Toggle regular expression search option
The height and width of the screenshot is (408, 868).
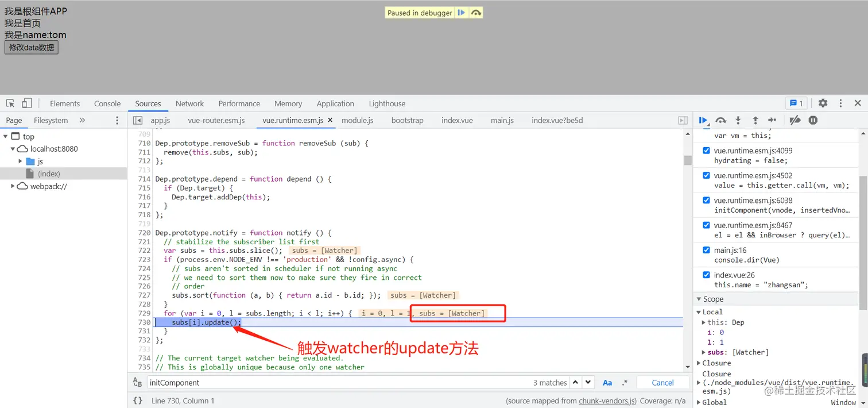(625, 383)
